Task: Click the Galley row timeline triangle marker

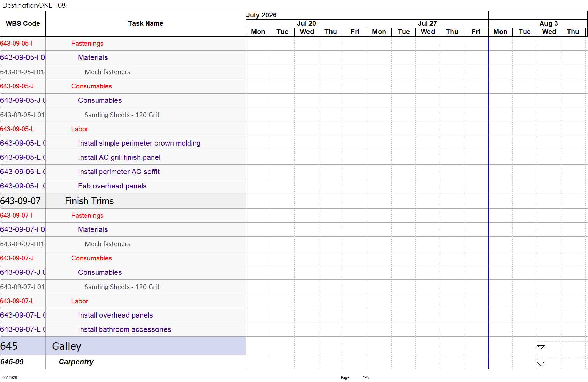Action: coord(541,347)
